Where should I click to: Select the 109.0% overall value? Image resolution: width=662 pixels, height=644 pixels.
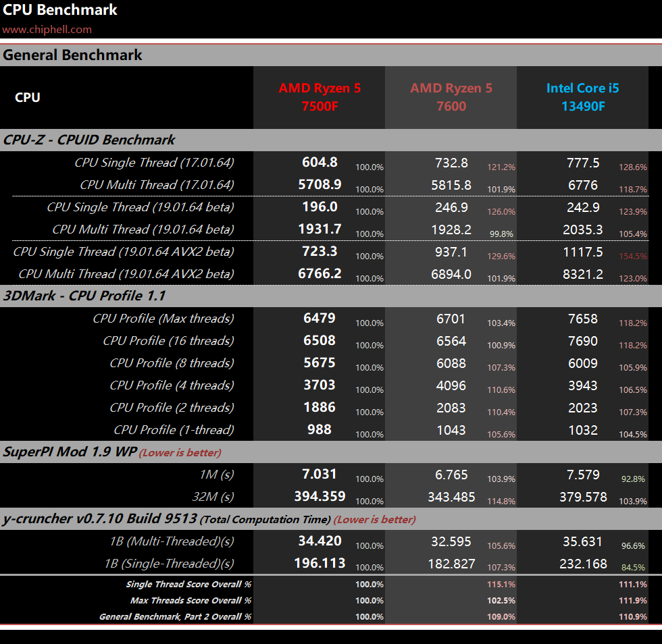(501, 617)
